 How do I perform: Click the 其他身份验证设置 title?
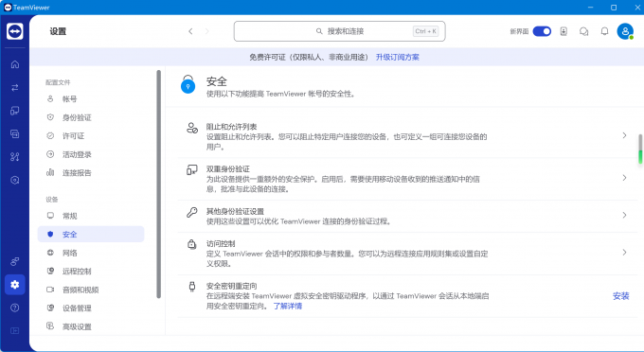235,211
